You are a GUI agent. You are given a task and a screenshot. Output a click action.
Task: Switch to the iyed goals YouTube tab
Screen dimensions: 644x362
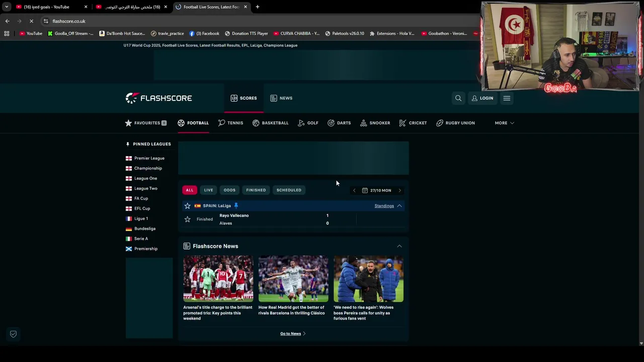[x=47, y=7]
